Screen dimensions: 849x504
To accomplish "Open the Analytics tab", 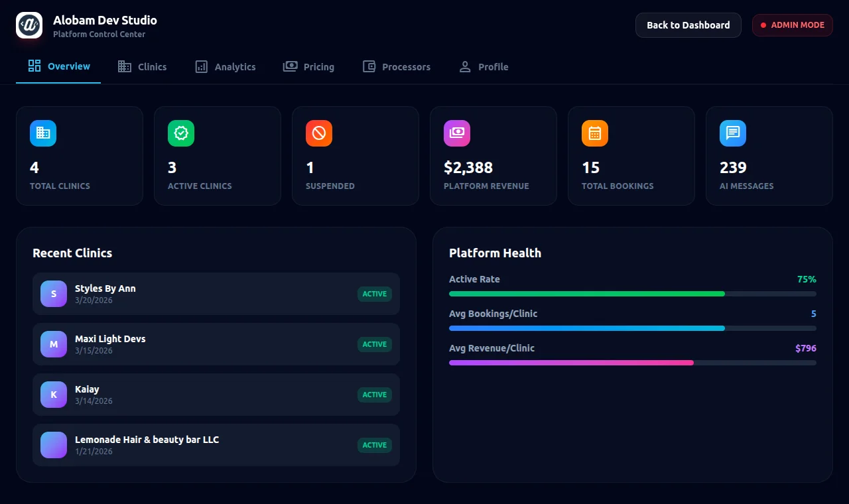I will (x=225, y=66).
